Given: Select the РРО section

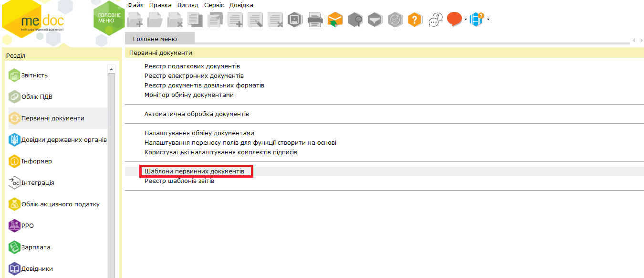Looking at the screenshot, I should point(58,225).
